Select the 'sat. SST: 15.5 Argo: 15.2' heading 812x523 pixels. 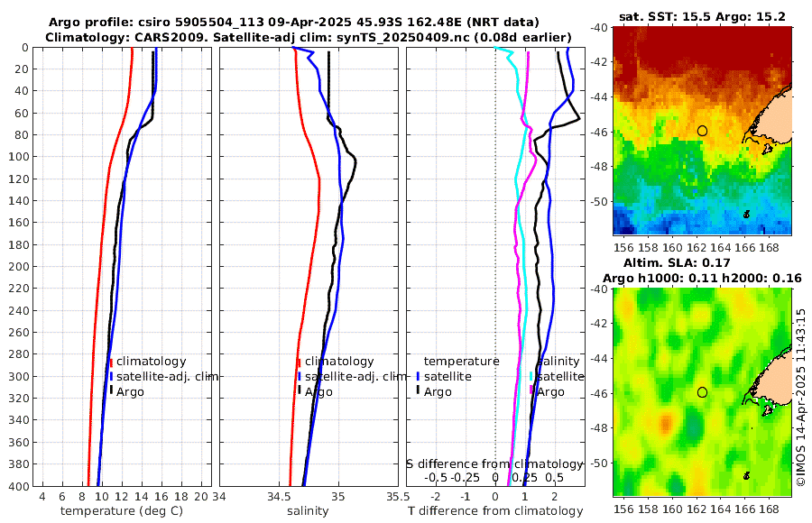tap(702, 16)
